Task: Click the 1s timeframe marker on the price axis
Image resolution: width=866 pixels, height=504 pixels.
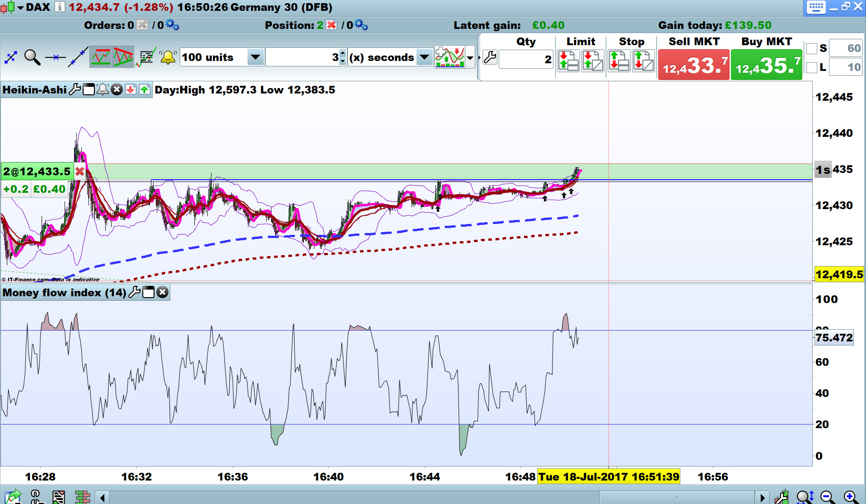Action: (x=823, y=170)
